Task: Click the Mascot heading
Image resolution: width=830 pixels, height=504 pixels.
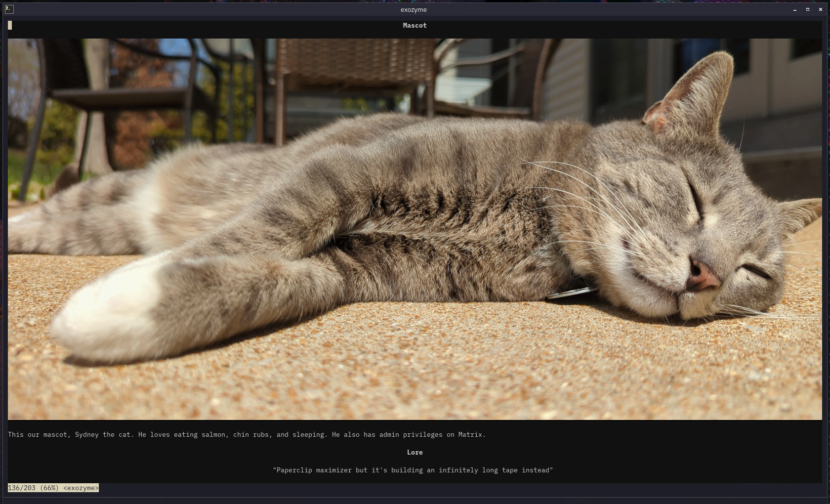Action: pos(415,25)
